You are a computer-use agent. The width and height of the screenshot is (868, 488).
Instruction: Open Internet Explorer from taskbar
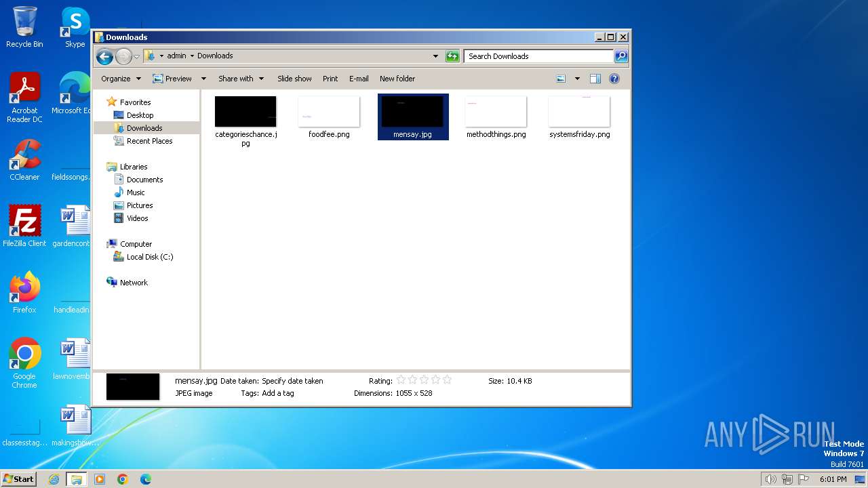[x=54, y=479]
